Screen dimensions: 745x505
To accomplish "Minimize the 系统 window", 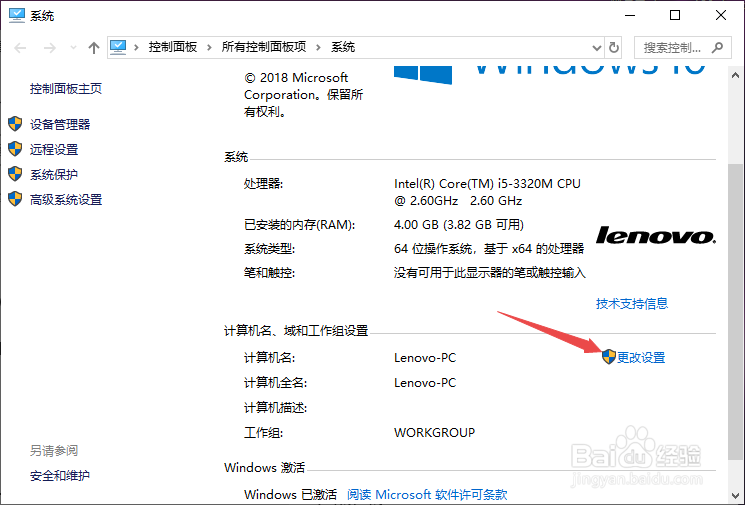I will coord(630,15).
